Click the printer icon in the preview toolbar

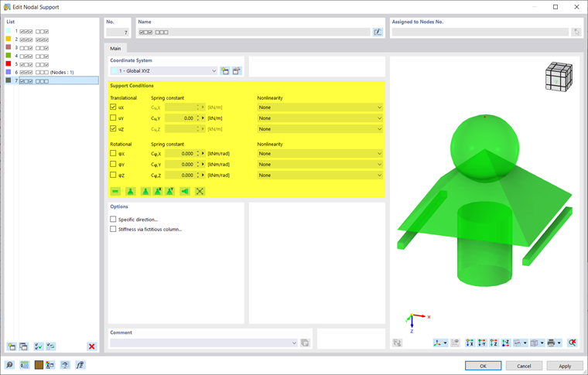tap(551, 343)
